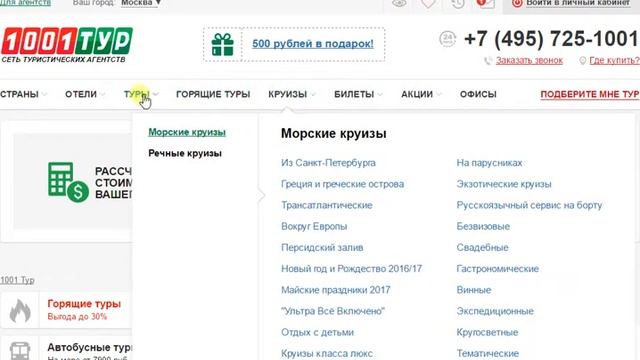640x360 pixels.
Task: Open Новый год и Рождество 2016/17
Action: [351, 269]
